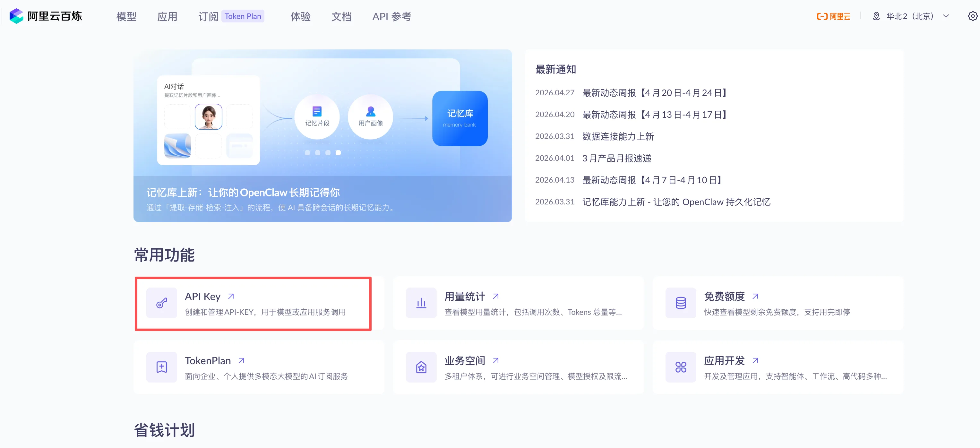Click the location pin icon beside 华北2

coord(876,16)
